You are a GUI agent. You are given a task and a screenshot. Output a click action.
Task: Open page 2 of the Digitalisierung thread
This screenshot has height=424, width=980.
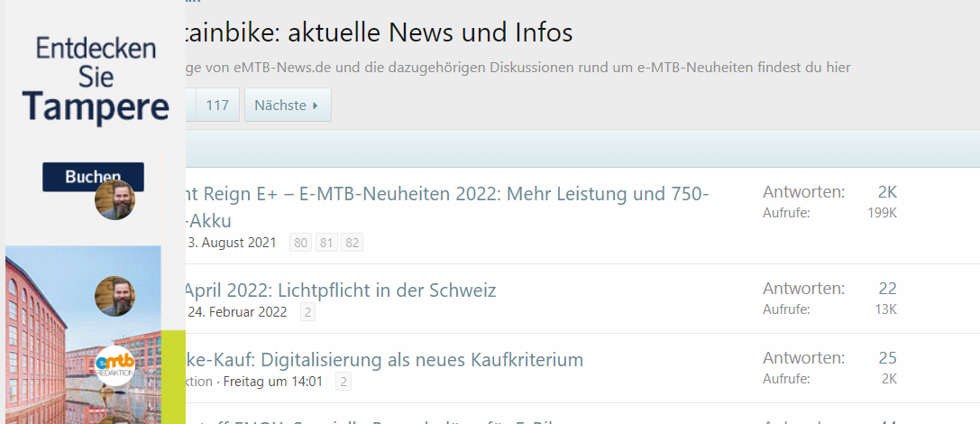pyautogui.click(x=343, y=382)
